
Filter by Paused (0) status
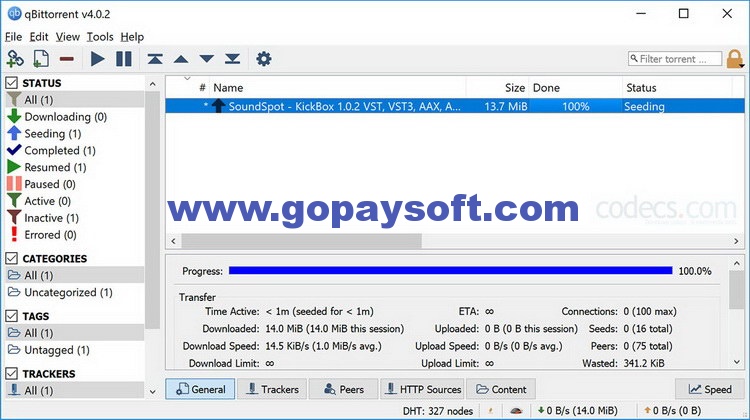[x=75, y=184]
